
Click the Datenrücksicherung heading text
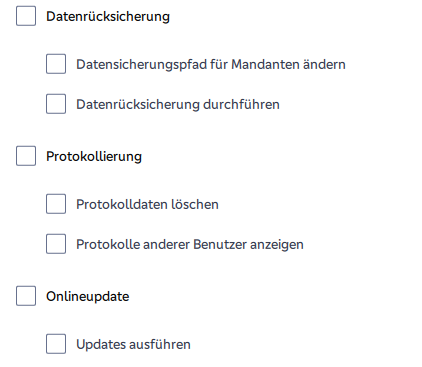108,17
